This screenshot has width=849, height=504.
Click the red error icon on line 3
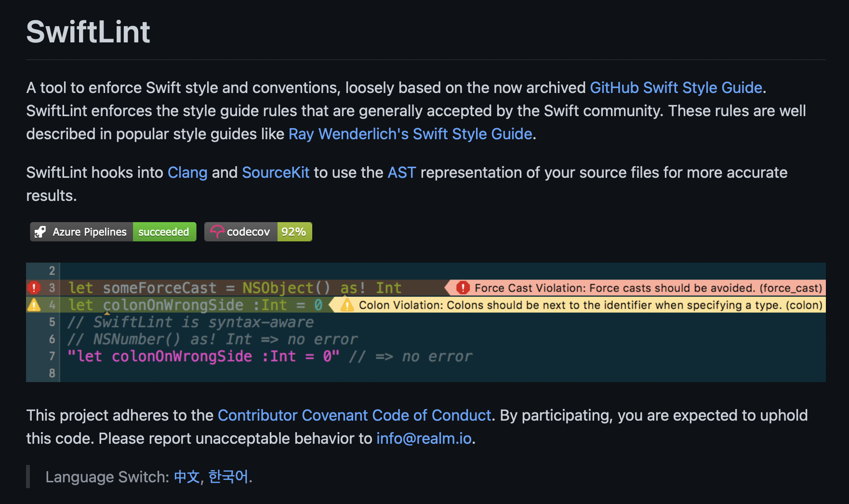[33, 288]
